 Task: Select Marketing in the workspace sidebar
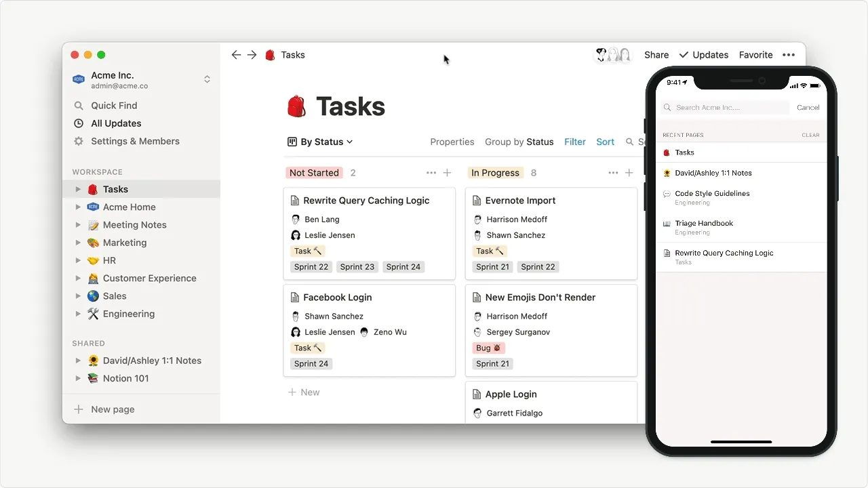(x=124, y=243)
